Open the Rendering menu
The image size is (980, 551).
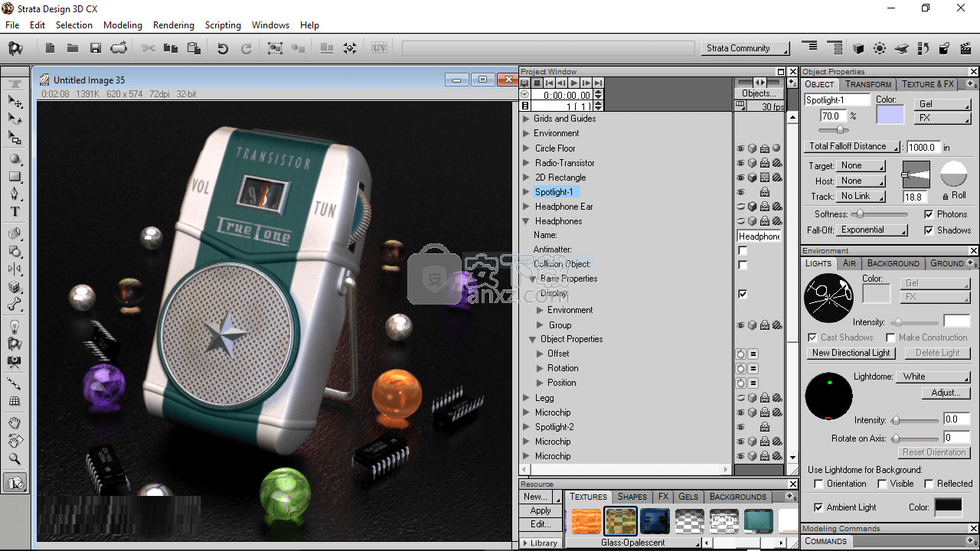174,24
